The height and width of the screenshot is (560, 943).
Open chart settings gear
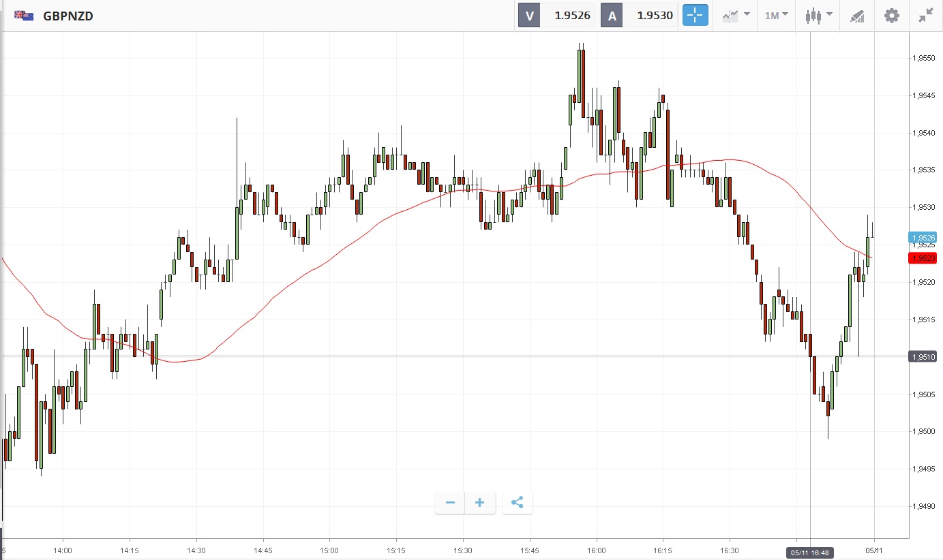click(x=892, y=16)
